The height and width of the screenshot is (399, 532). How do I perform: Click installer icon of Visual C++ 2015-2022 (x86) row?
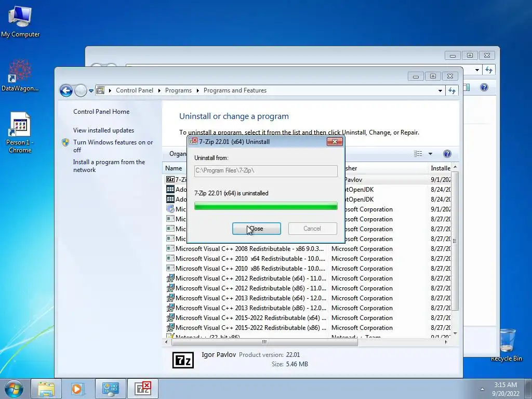pyautogui.click(x=170, y=327)
